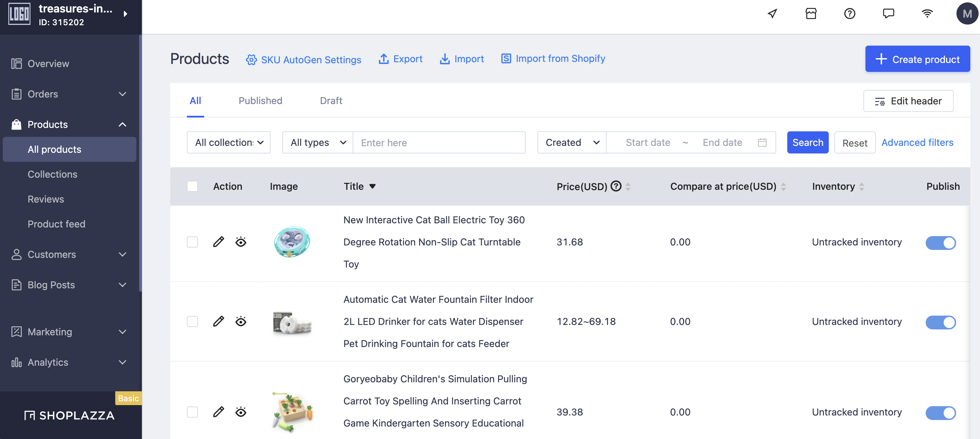This screenshot has width=980, height=439.
Task: Click the chat message icon in header
Action: (x=888, y=14)
